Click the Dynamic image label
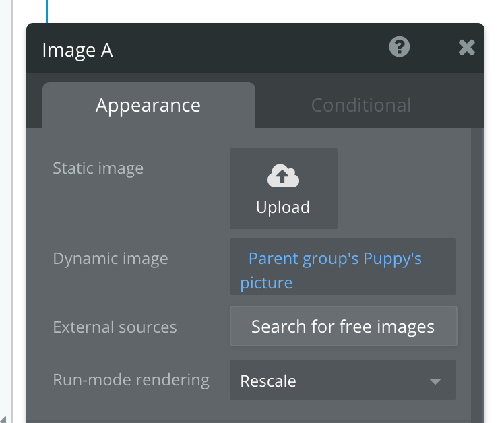 point(111,258)
